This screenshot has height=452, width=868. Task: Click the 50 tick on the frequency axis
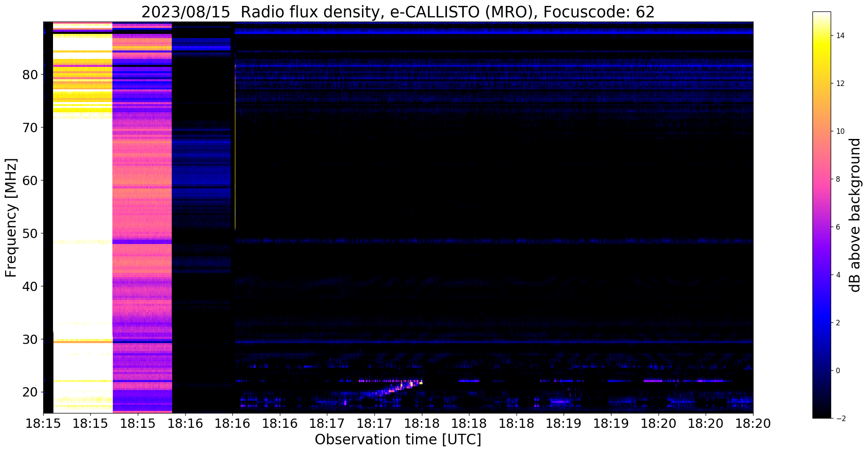point(31,233)
